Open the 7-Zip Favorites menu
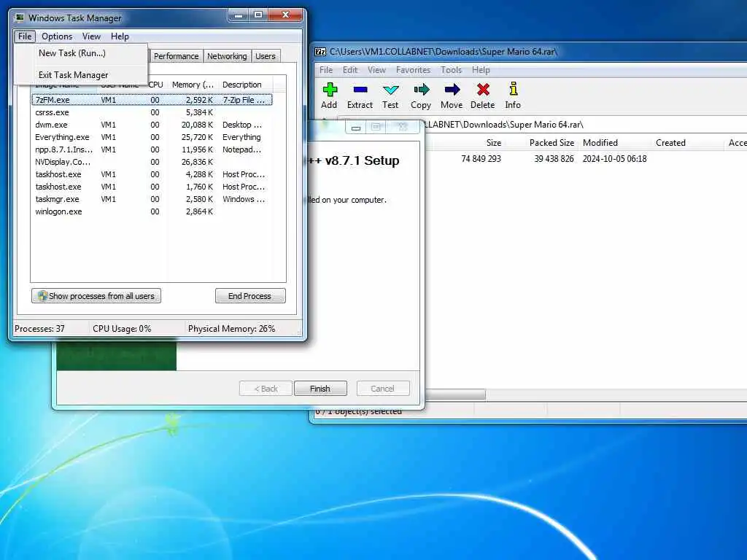747x560 pixels. 413,70
